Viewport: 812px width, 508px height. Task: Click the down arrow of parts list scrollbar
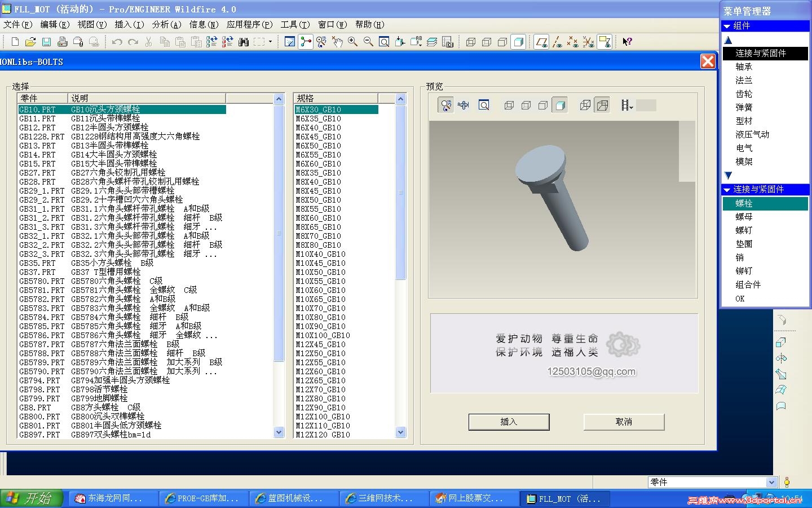pyautogui.click(x=279, y=432)
